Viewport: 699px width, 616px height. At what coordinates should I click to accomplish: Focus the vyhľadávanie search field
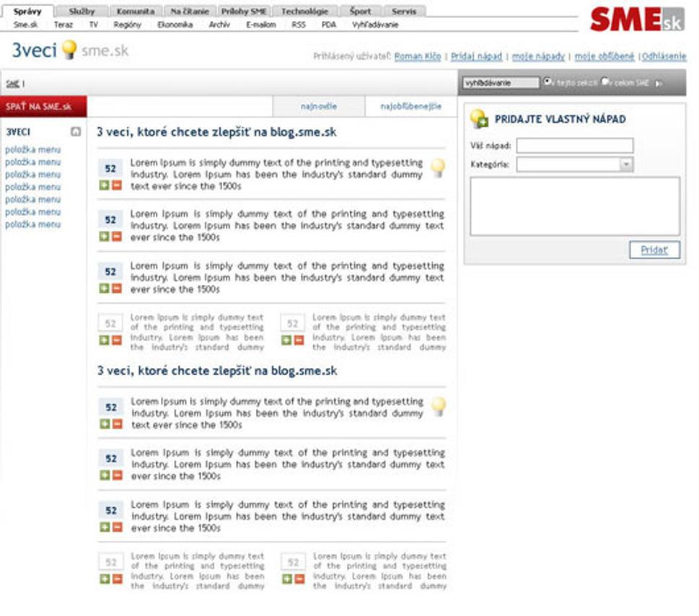click(501, 83)
